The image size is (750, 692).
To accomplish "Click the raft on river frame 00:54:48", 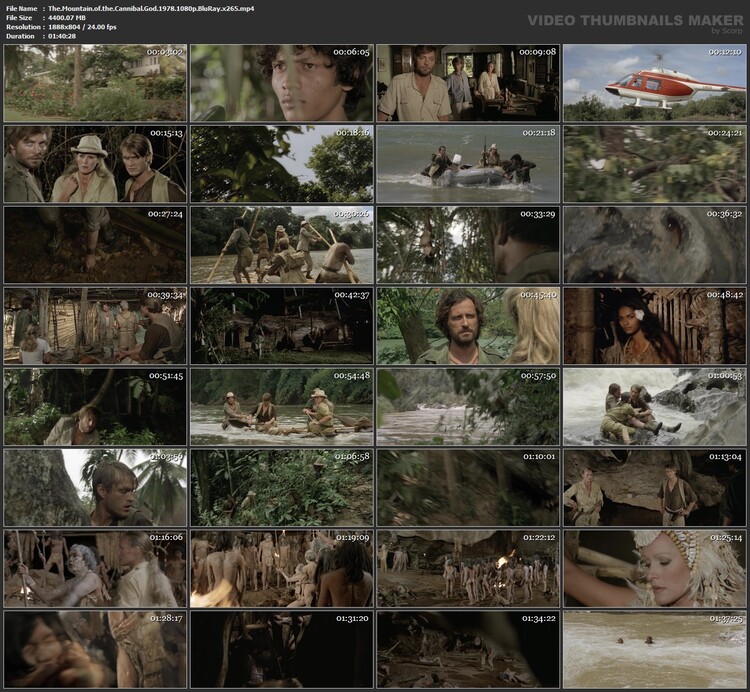I will point(281,406).
